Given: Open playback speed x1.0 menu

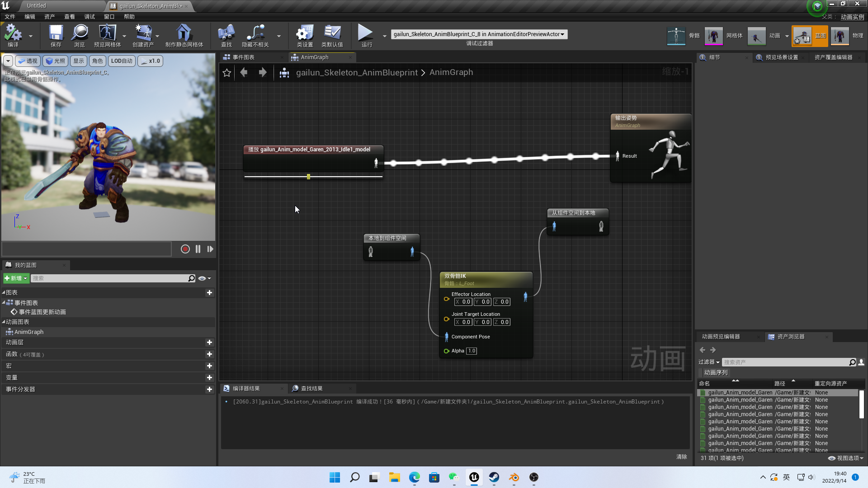Looking at the screenshot, I should (x=150, y=61).
